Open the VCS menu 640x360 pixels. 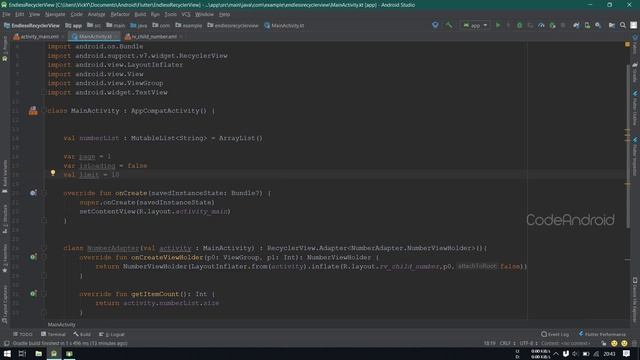click(x=186, y=14)
